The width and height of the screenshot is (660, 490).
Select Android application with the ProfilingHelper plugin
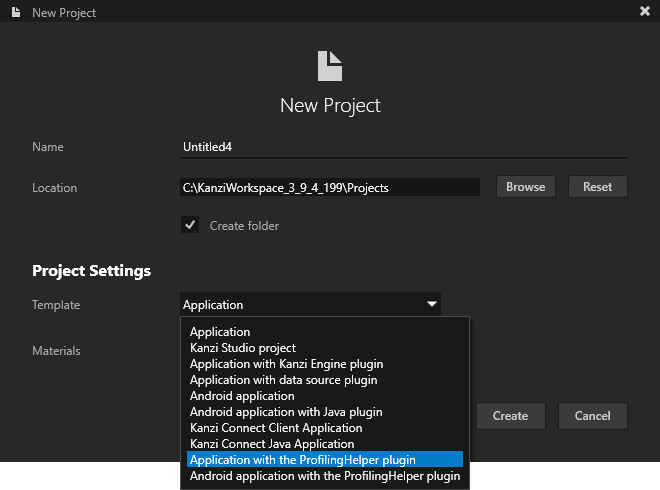pos(325,476)
